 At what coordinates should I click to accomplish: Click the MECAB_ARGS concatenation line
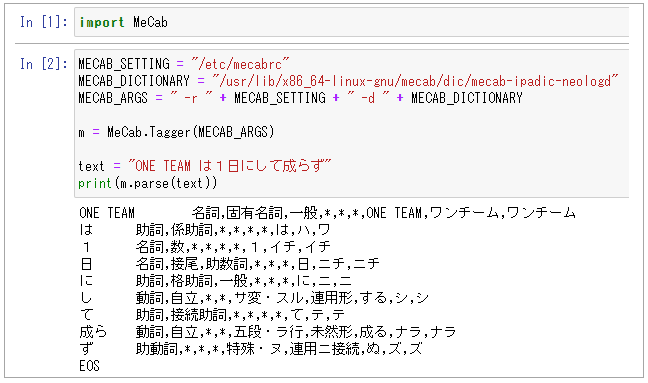pyautogui.click(x=300, y=98)
